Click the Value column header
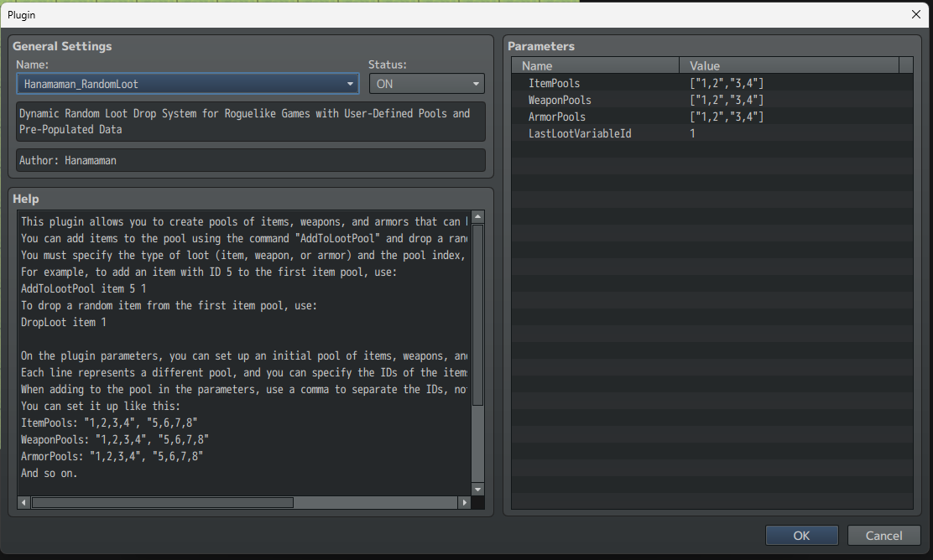933x560 pixels. click(789, 65)
